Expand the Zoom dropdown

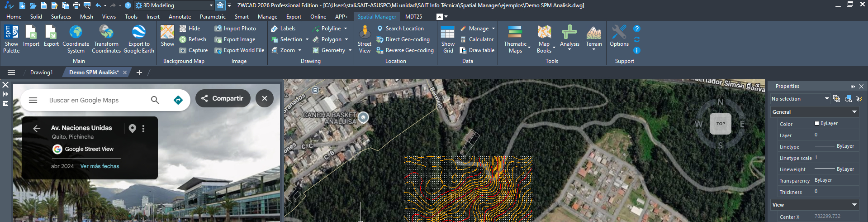(299, 50)
